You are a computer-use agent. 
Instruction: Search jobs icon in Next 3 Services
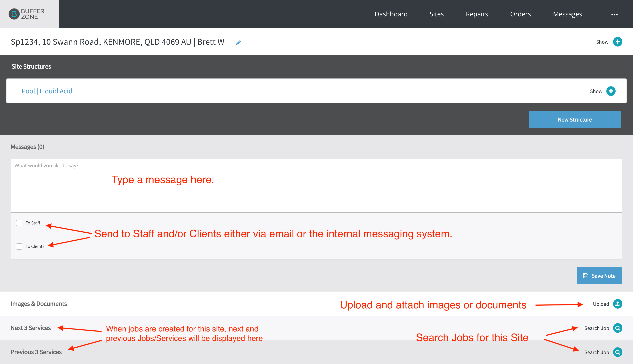coord(618,328)
